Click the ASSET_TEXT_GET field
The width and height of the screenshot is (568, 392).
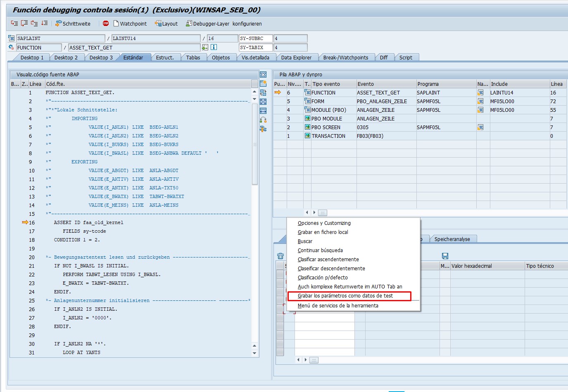point(134,47)
